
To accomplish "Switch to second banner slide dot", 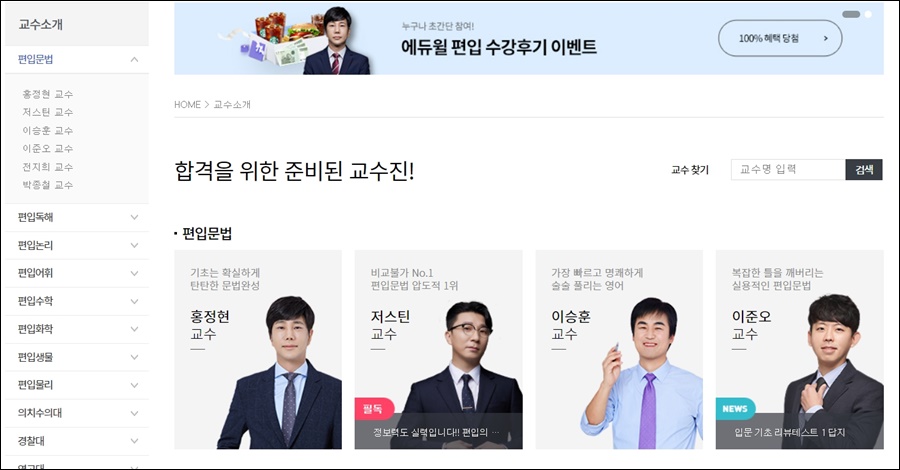I will tap(868, 14).
